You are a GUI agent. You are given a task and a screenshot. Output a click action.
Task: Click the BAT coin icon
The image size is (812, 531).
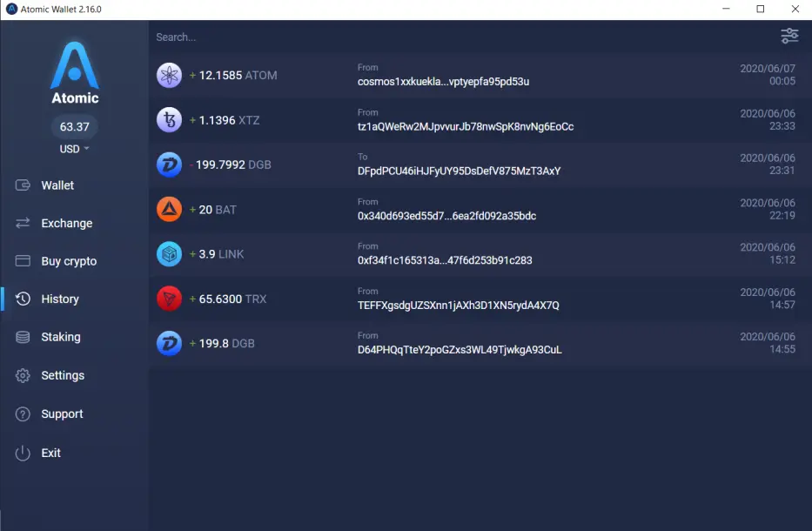coord(170,209)
